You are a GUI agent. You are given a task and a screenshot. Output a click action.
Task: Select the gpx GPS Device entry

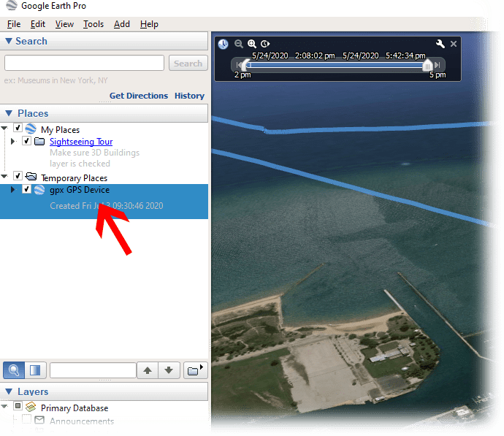point(104,202)
